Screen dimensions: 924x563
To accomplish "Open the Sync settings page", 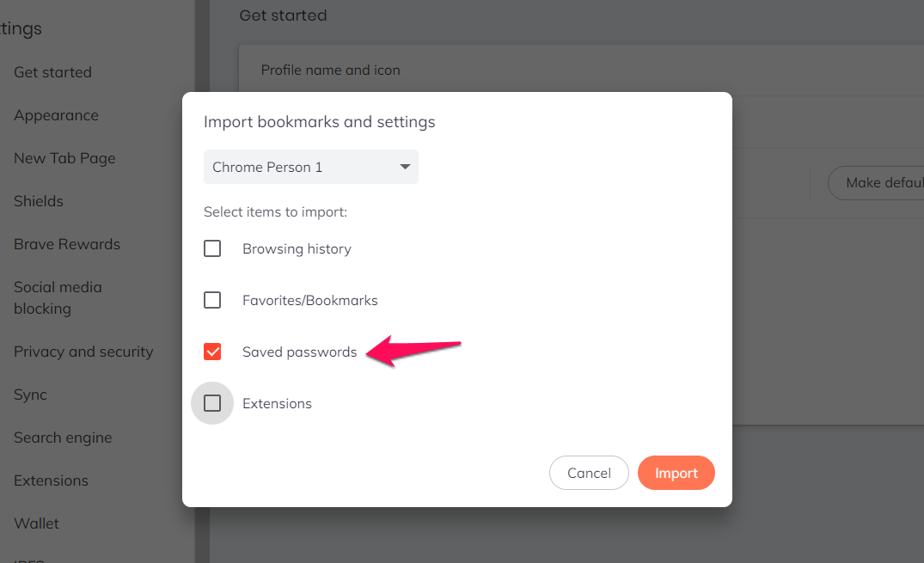I will pyautogui.click(x=29, y=395).
